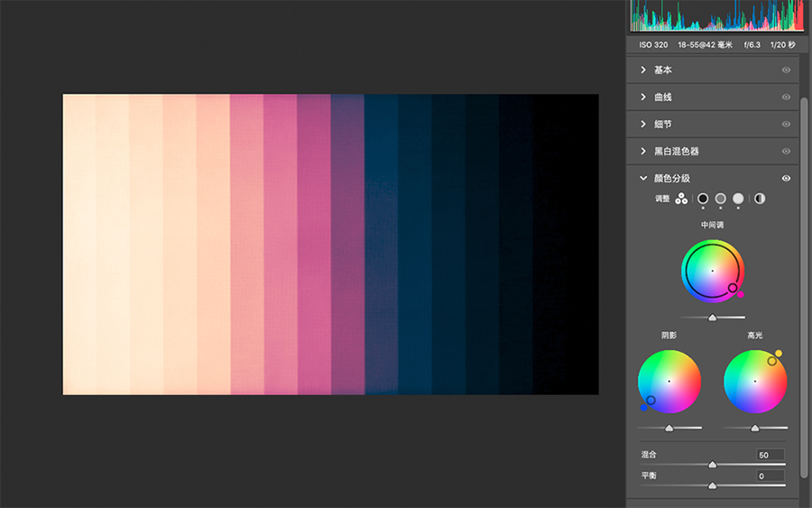Click the blue hue handle on shadows wheel
Image resolution: width=812 pixels, height=508 pixels.
(x=643, y=407)
